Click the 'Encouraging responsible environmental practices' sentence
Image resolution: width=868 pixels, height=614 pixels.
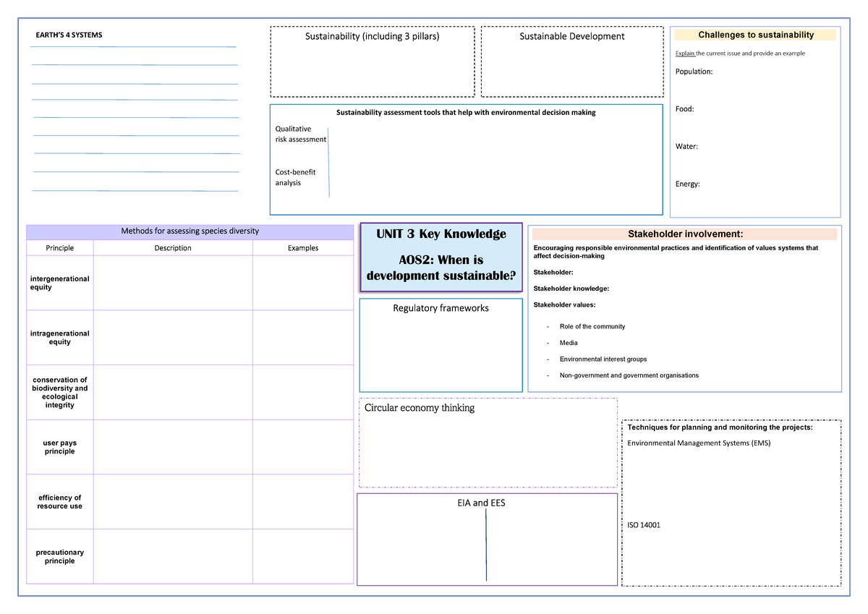tap(676, 252)
